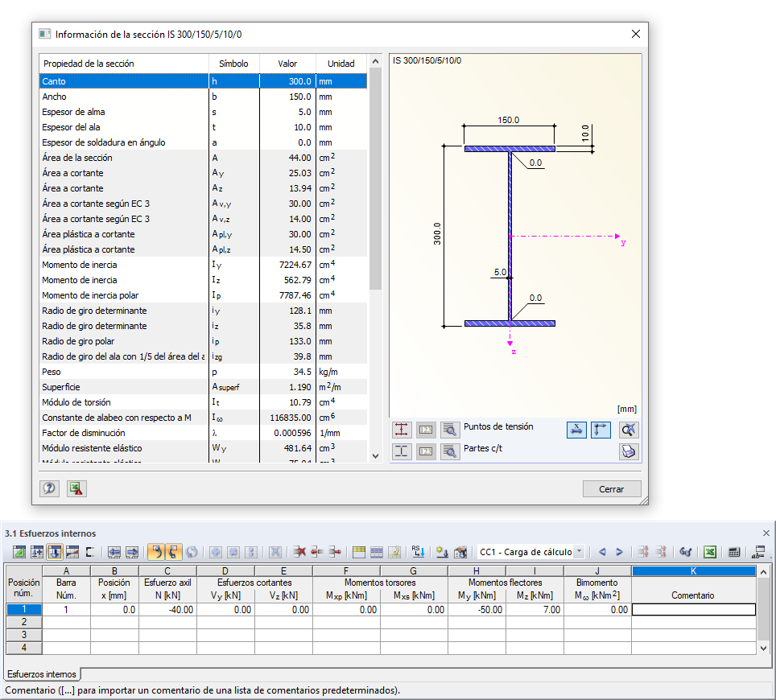
Task: Select row 2 header in table
Action: [23, 622]
